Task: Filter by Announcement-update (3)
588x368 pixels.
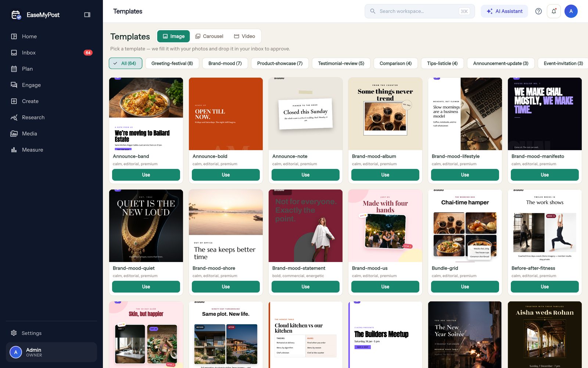Action: tap(501, 63)
